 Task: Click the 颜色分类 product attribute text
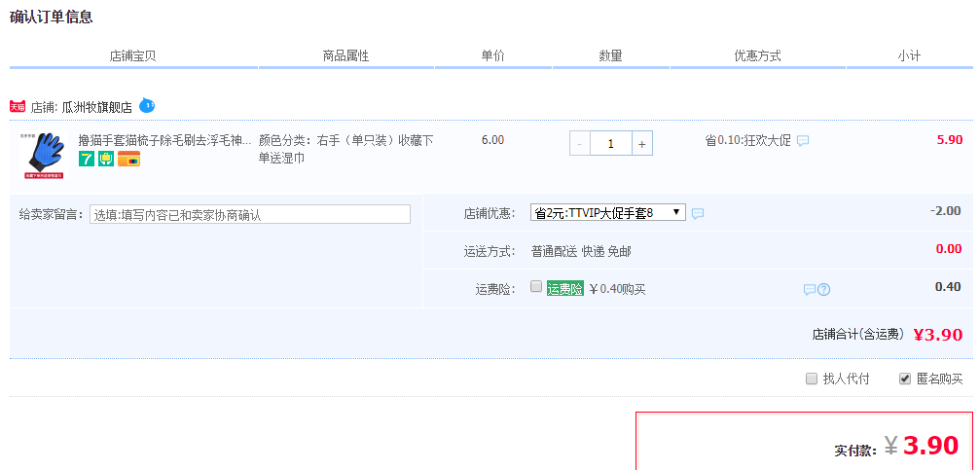tap(345, 149)
